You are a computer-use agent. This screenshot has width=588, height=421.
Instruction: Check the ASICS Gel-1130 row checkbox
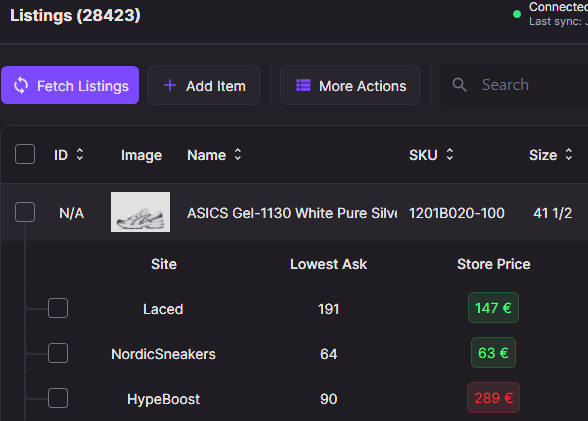tap(25, 212)
